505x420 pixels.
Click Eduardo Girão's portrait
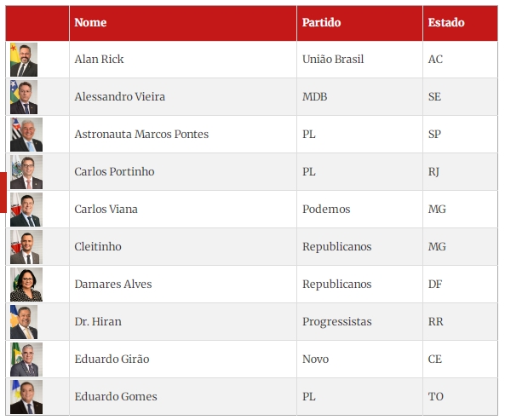click(26, 360)
